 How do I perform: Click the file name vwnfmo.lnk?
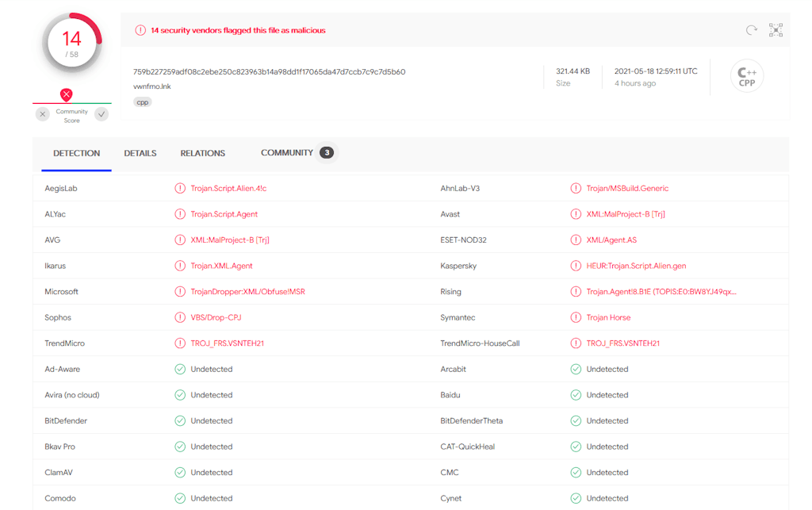pyautogui.click(x=151, y=86)
